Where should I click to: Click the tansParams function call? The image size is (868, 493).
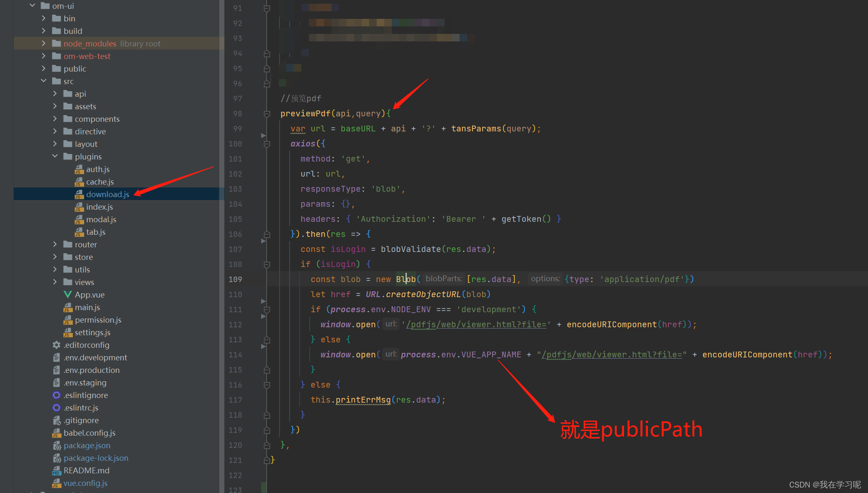point(476,128)
